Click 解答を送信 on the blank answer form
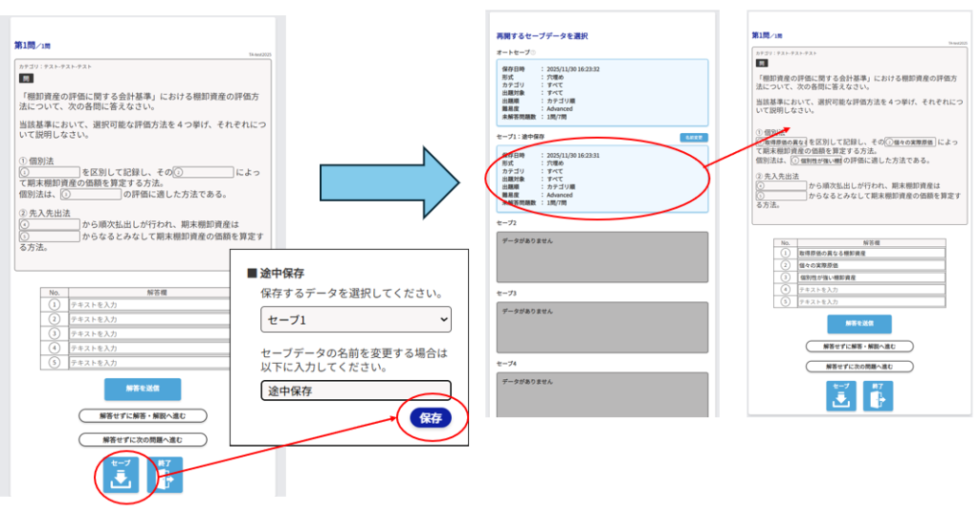Image resolution: width=980 pixels, height=513 pixels. click(x=142, y=389)
